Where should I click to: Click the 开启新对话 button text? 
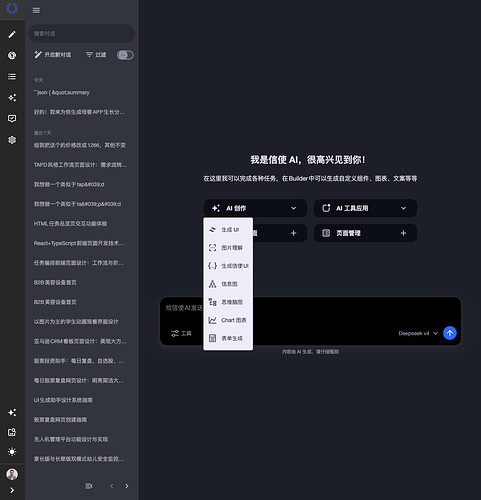tap(58, 55)
